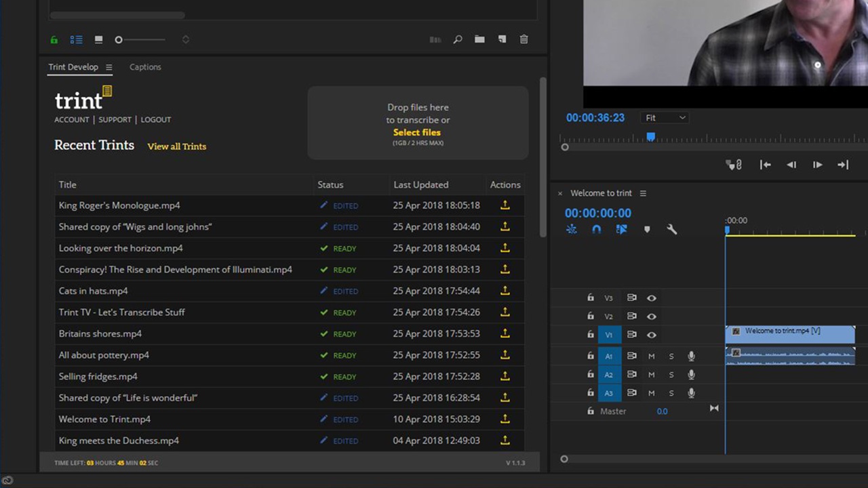Screen dimensions: 868x488
Task: Open the Fit zoom level dropdown
Action: point(665,118)
